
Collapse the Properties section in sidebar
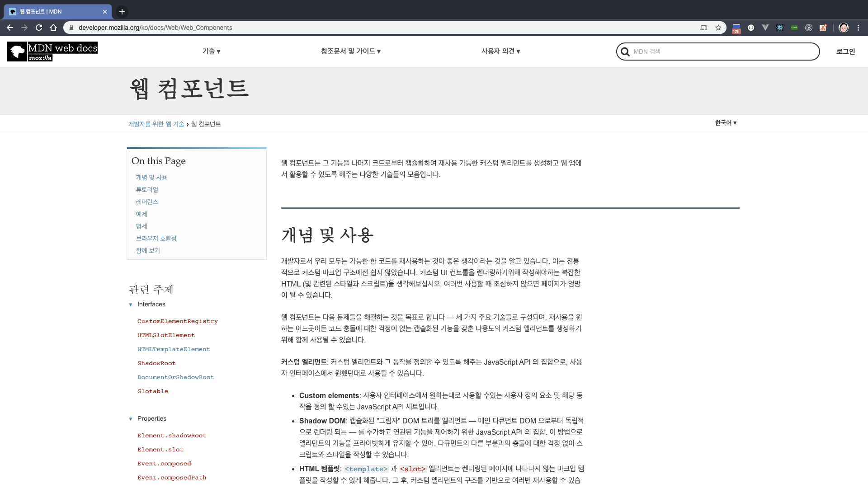pyautogui.click(x=131, y=419)
